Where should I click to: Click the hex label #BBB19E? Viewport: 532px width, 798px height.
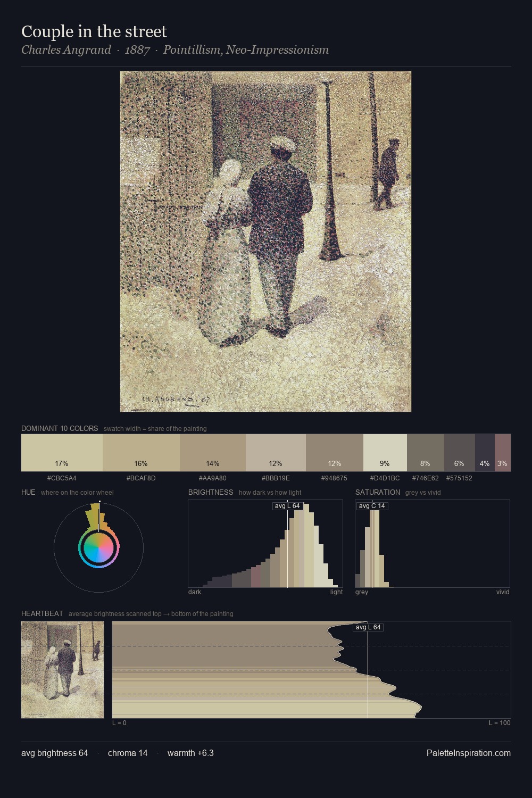tap(276, 478)
